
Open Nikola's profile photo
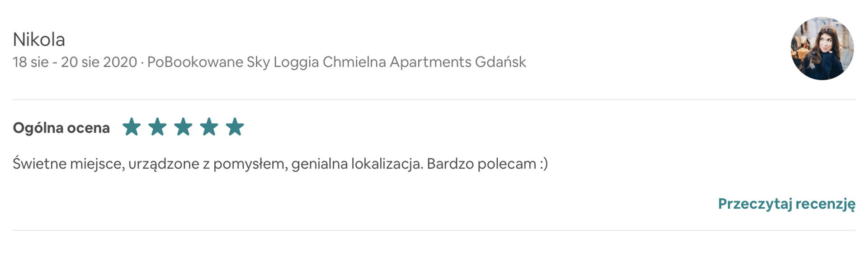tap(822, 48)
